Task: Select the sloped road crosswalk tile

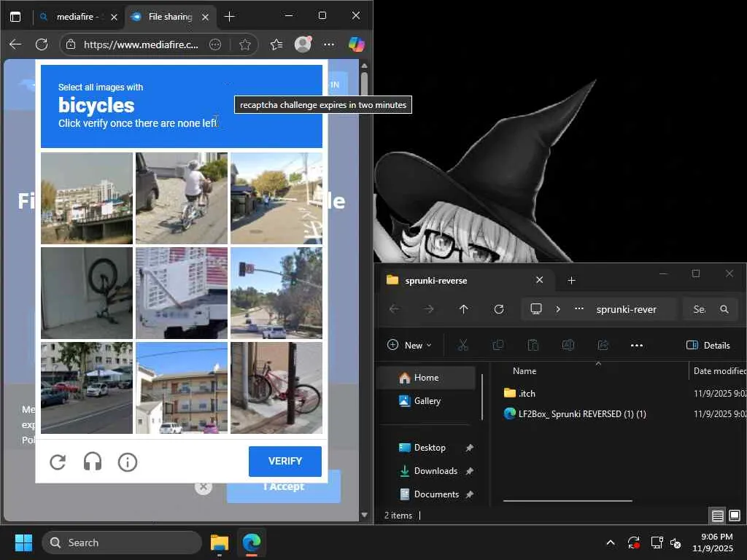Action: [x=276, y=198]
